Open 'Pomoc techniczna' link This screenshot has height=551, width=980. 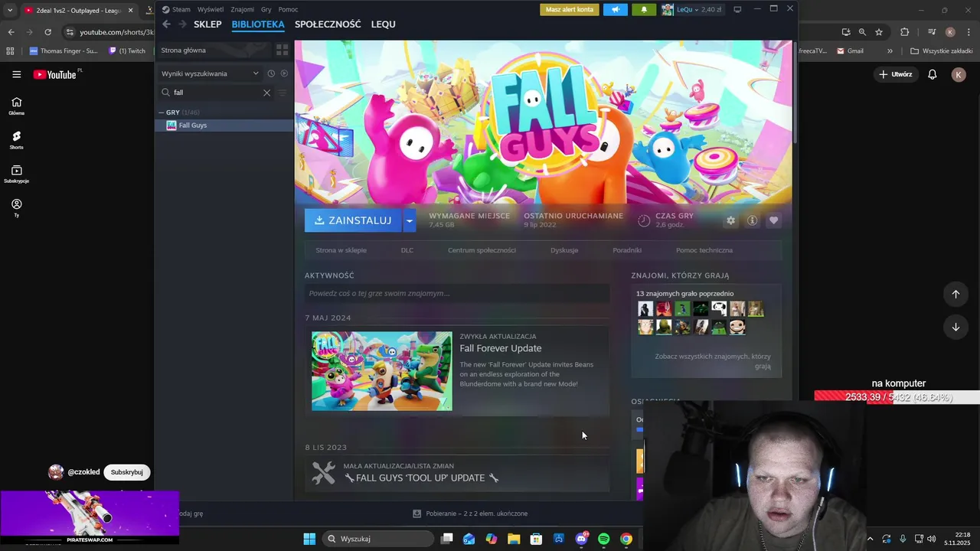pyautogui.click(x=704, y=250)
